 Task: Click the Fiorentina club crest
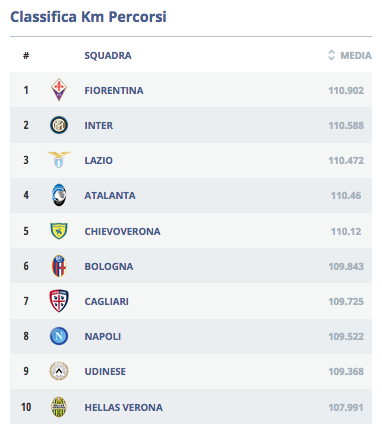pyautogui.click(x=59, y=90)
